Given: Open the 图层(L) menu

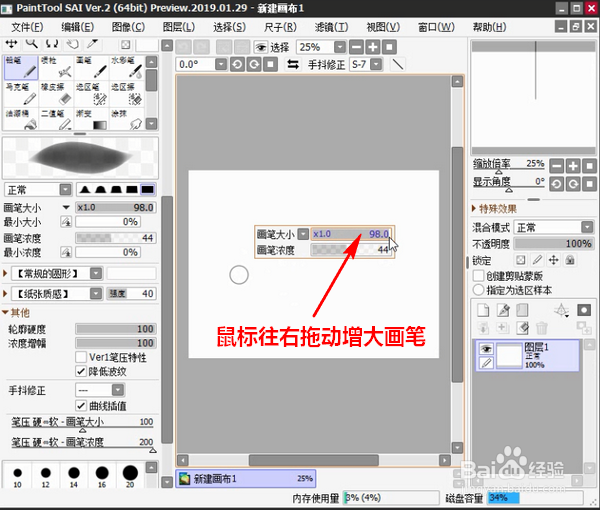Looking at the screenshot, I should [x=179, y=27].
